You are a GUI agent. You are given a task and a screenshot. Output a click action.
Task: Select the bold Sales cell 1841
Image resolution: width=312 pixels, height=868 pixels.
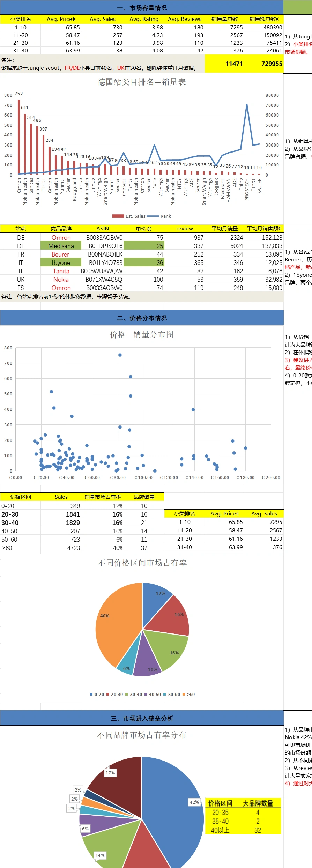[x=61, y=514]
